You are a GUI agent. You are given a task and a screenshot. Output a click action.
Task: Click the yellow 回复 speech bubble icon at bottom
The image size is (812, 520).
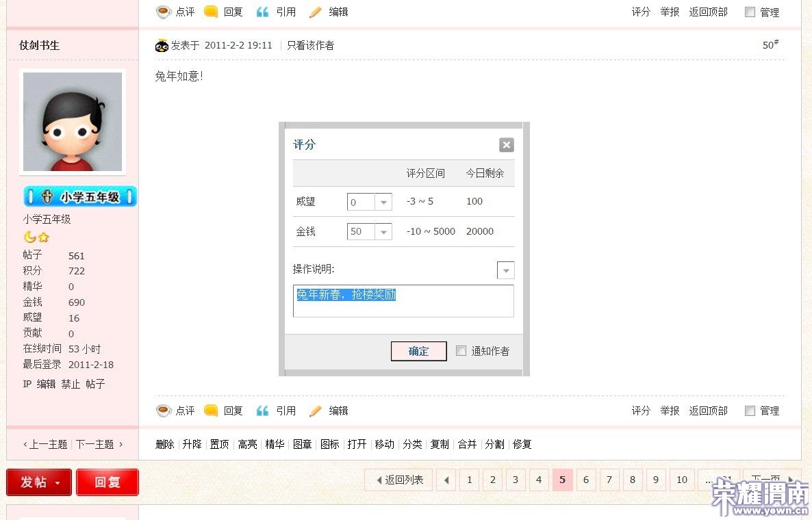[x=212, y=411]
